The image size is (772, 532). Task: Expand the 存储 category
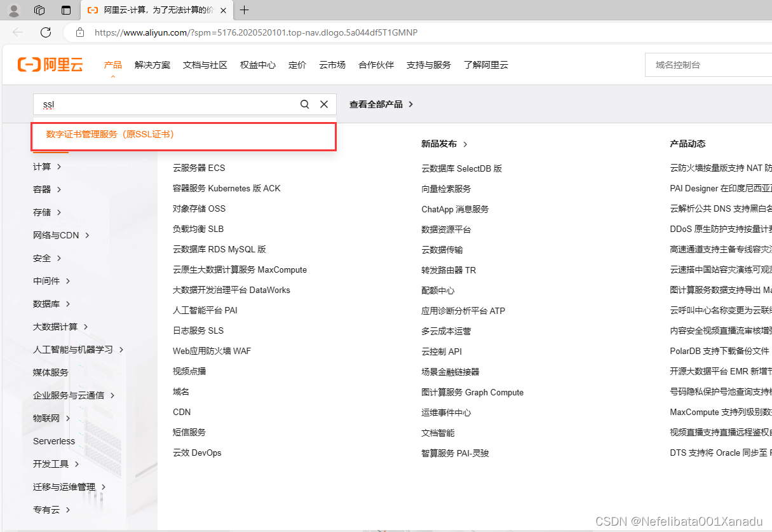(x=47, y=212)
